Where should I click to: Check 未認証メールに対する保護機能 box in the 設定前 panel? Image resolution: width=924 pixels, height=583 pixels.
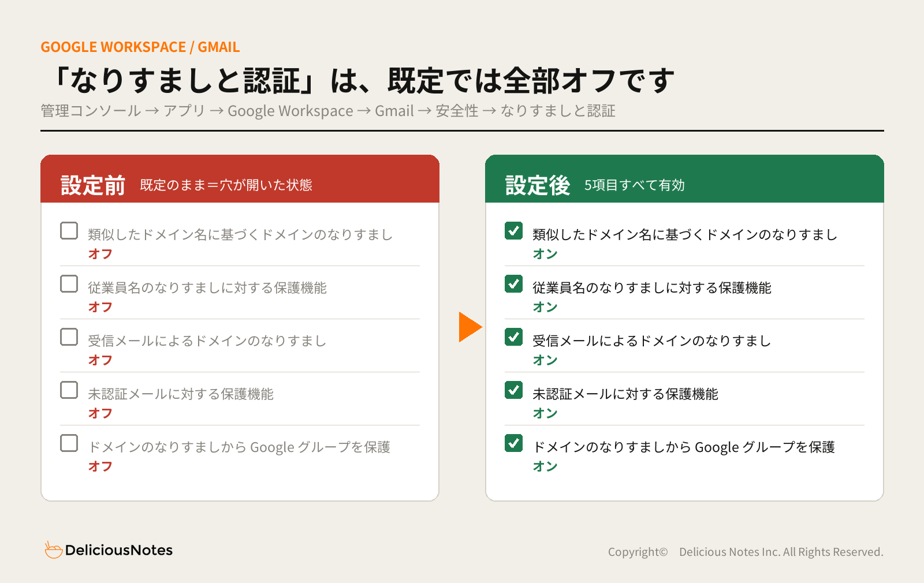69,390
